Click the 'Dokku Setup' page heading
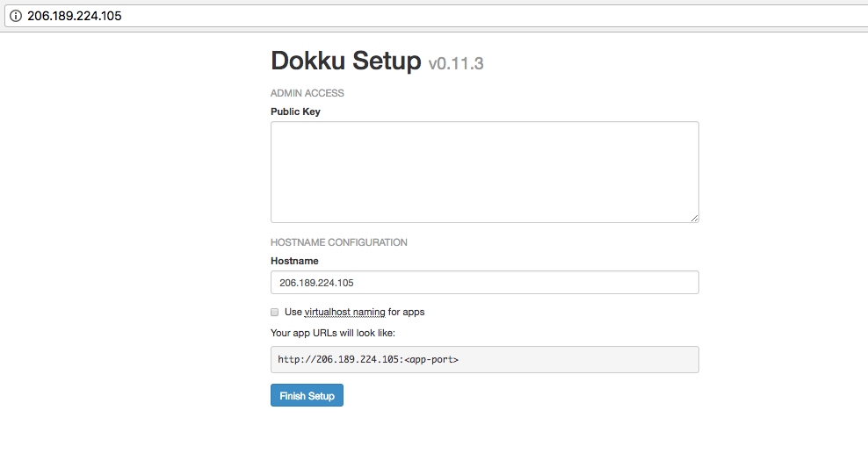The image size is (868, 461). [x=345, y=61]
